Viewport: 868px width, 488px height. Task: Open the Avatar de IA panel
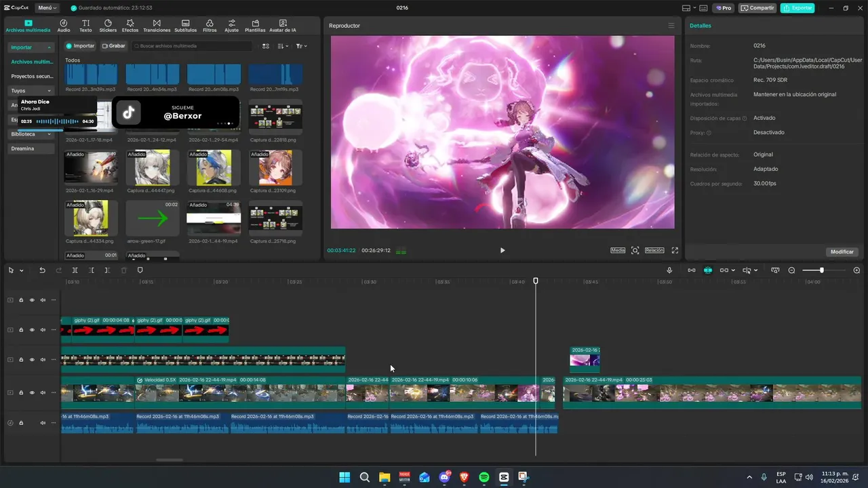283,26
